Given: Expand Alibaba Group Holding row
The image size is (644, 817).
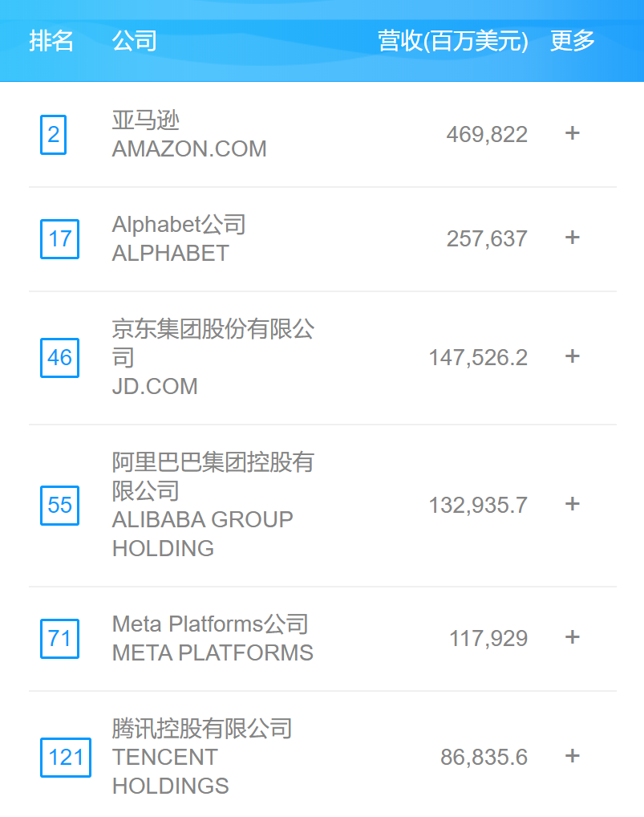Looking at the screenshot, I should 572,504.
